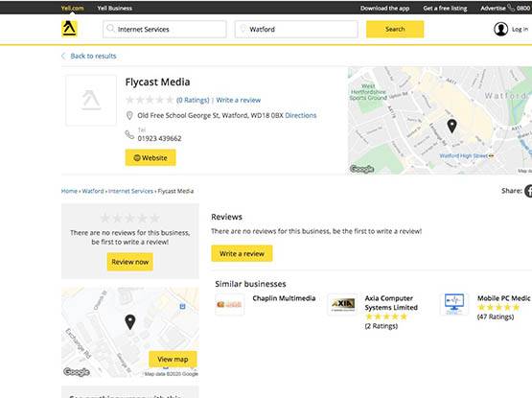Click the Internet Services breadcrumb
532x398 pixels.
click(x=130, y=191)
